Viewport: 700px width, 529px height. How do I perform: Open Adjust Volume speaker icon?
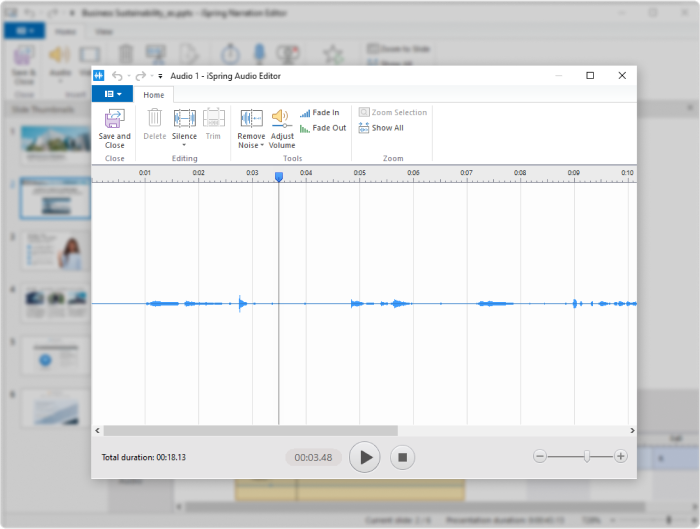282,118
